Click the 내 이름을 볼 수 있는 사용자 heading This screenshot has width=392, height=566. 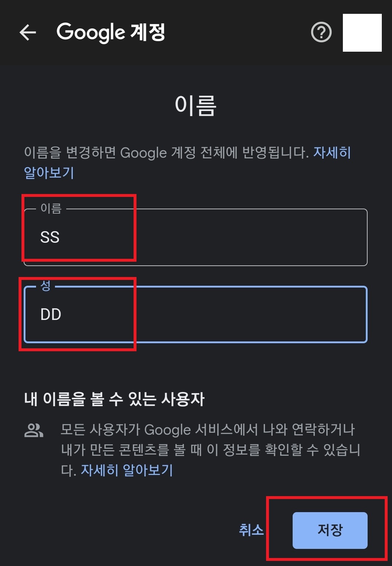[x=114, y=399]
